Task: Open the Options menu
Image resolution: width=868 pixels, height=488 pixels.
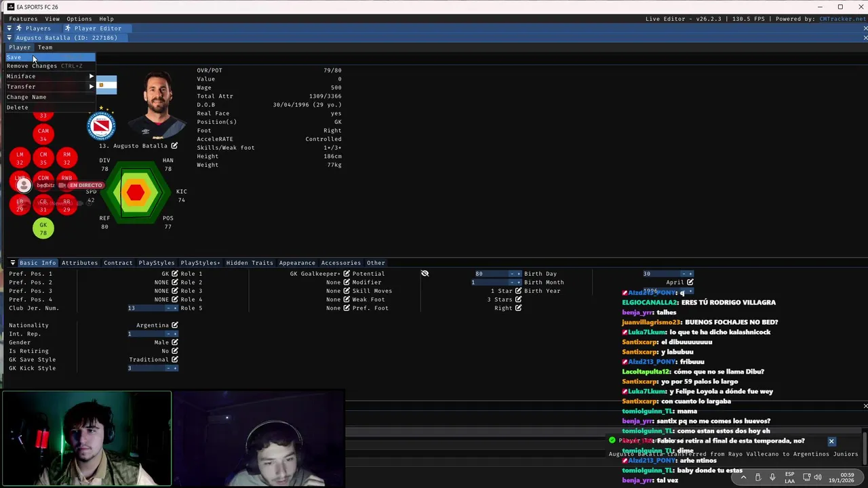Action: 79,19
